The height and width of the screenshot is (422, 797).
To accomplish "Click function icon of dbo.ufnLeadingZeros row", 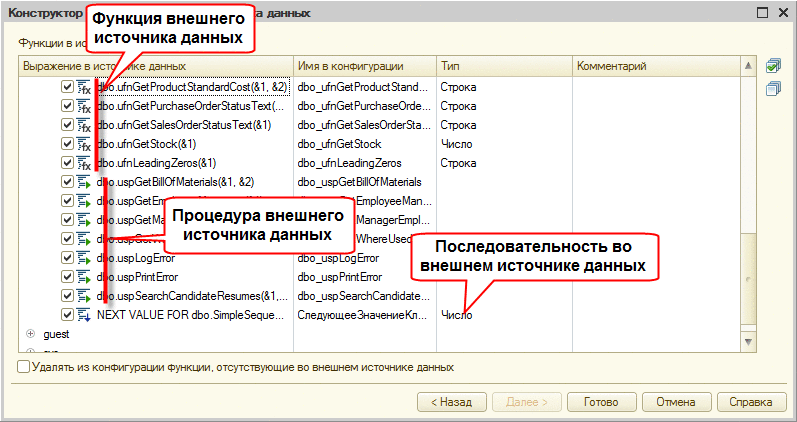I will (83, 163).
